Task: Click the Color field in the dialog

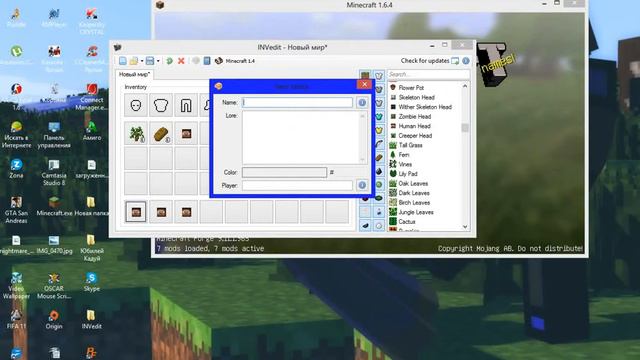Action: pyautogui.click(x=284, y=172)
